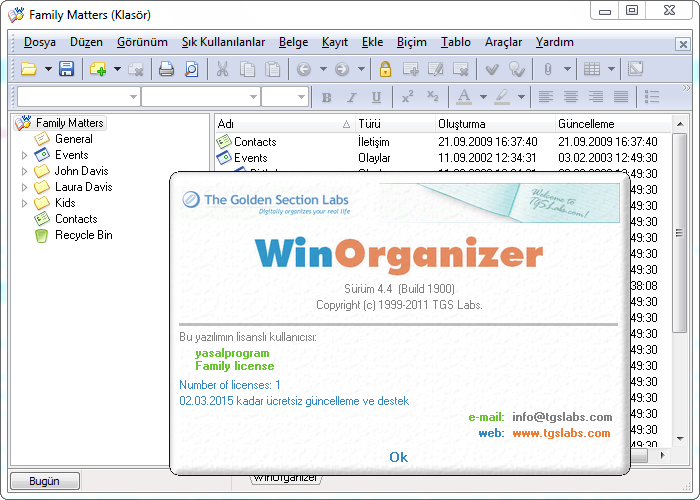Click Ok to close the About dialog
Screen dimensions: 700x500
tap(398, 457)
